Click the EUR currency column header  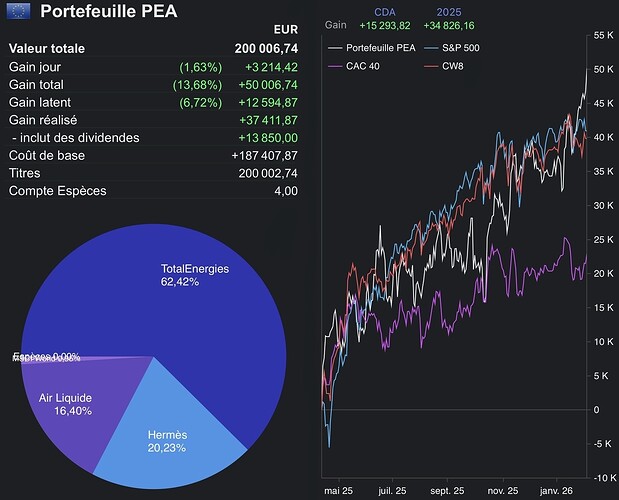coord(284,30)
